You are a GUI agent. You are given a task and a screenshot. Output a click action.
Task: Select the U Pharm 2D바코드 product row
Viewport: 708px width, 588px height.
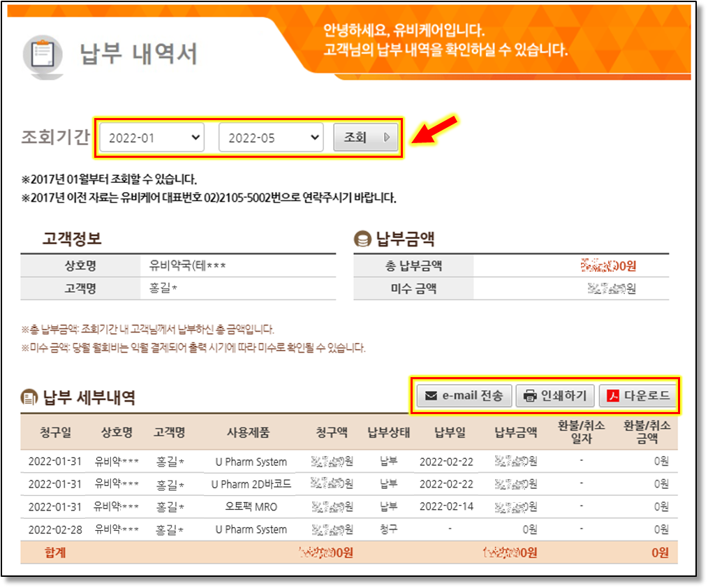[251, 484]
